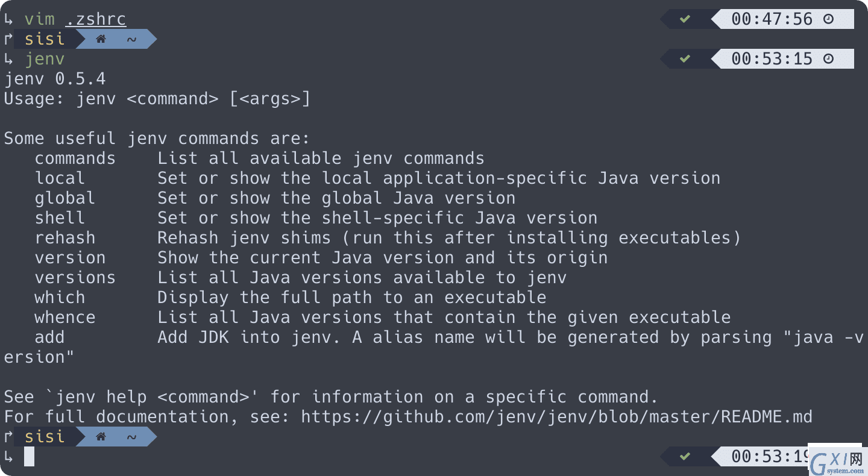Click the 'versions' command entry
Viewport: 868px width, 476px height.
click(75, 277)
